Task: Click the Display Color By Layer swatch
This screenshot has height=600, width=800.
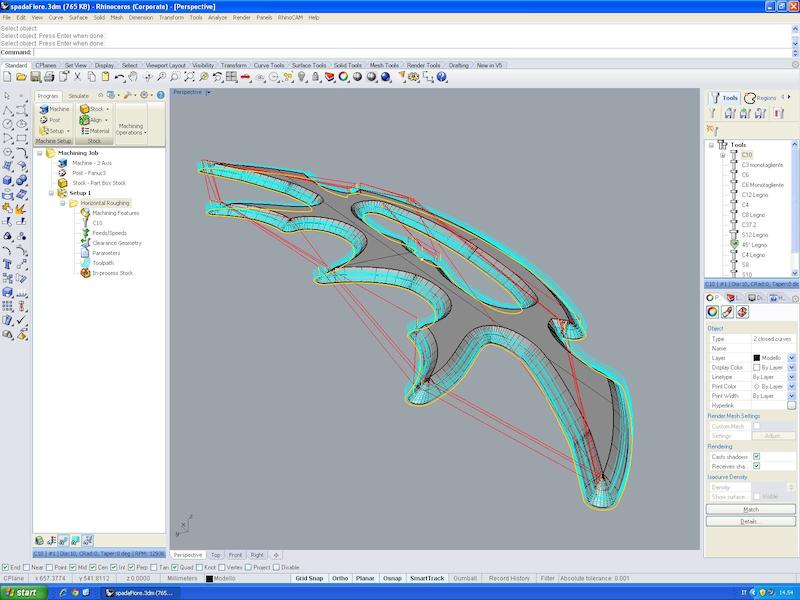Action: 757,367
